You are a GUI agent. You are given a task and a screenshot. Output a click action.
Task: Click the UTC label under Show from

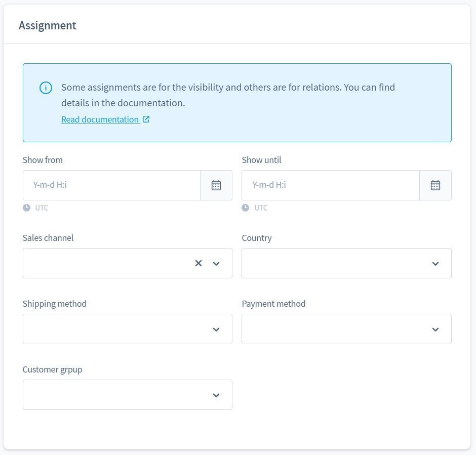click(x=42, y=208)
